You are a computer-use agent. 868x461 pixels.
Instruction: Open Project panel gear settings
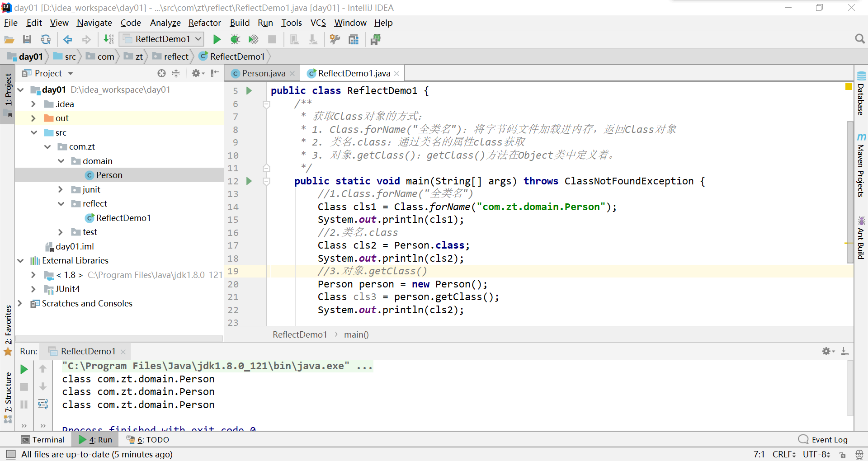(198, 73)
